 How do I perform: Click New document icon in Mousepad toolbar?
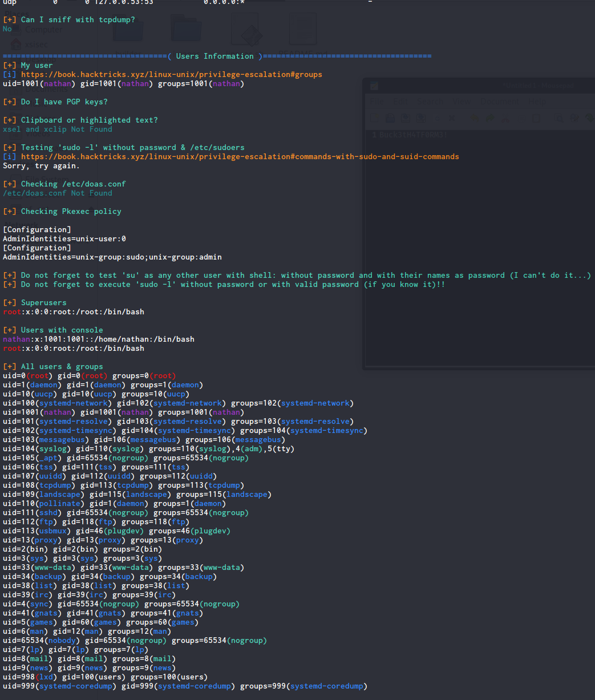click(x=374, y=118)
